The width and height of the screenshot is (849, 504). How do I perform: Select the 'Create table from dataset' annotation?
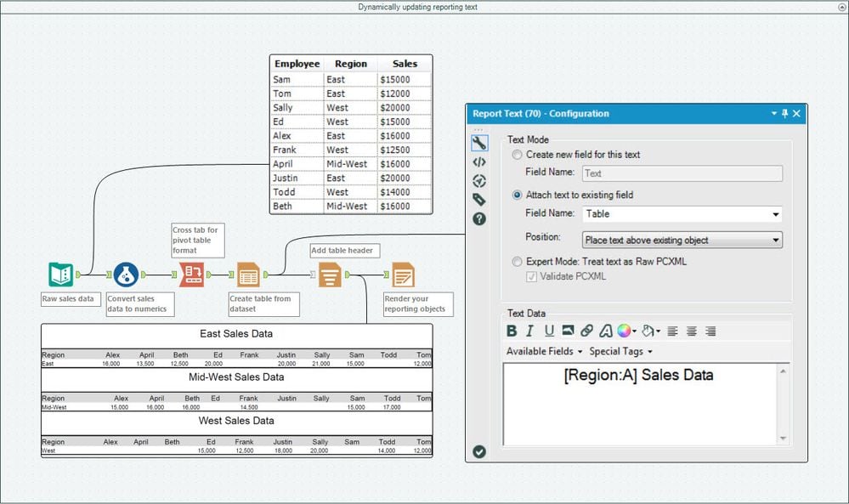click(263, 304)
